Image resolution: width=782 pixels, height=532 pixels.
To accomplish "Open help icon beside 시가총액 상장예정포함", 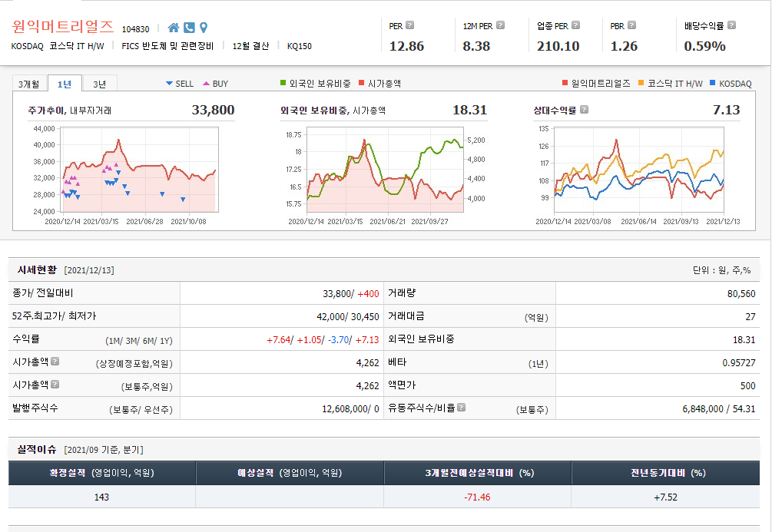I will tap(55, 361).
